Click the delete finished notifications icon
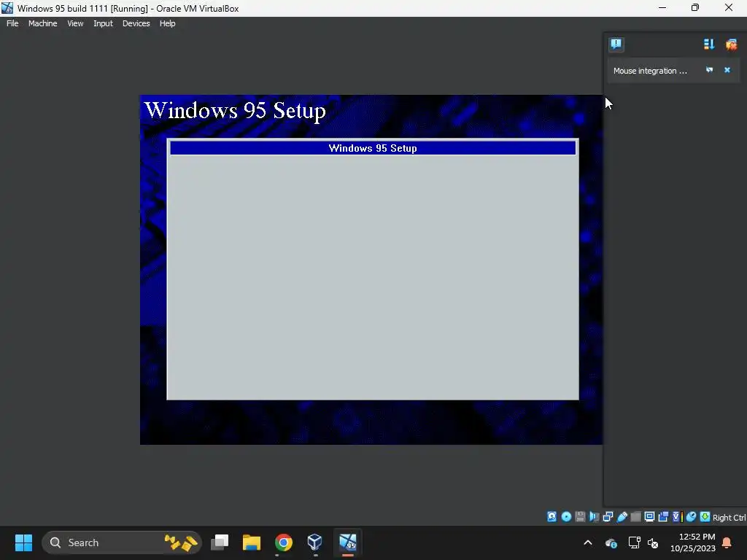Image resolution: width=747 pixels, height=560 pixels. 731,44
